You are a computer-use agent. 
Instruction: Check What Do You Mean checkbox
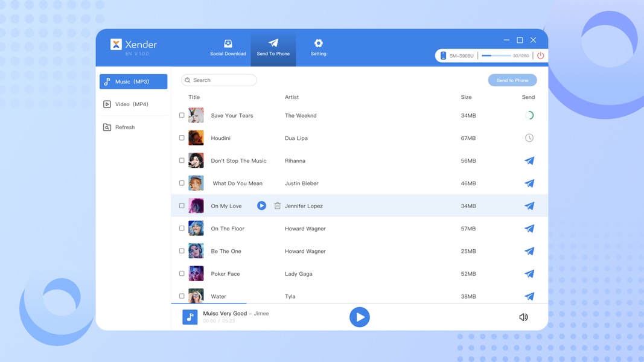tap(182, 183)
